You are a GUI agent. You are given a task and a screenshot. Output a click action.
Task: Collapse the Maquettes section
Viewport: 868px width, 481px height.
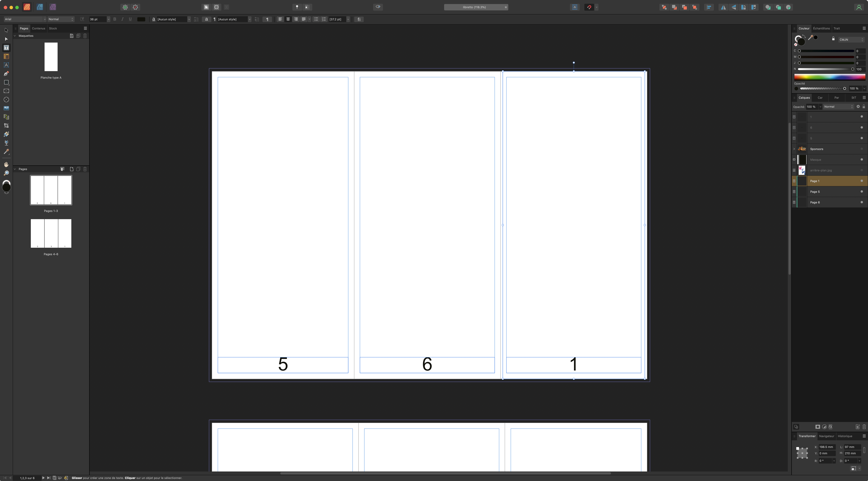[x=15, y=36]
